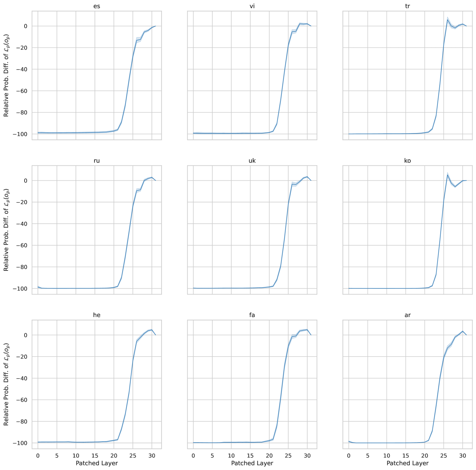This screenshot has height=470, width=476.
Task: Select the '15' x-tick under the 'he' plot
Action: (x=95, y=455)
